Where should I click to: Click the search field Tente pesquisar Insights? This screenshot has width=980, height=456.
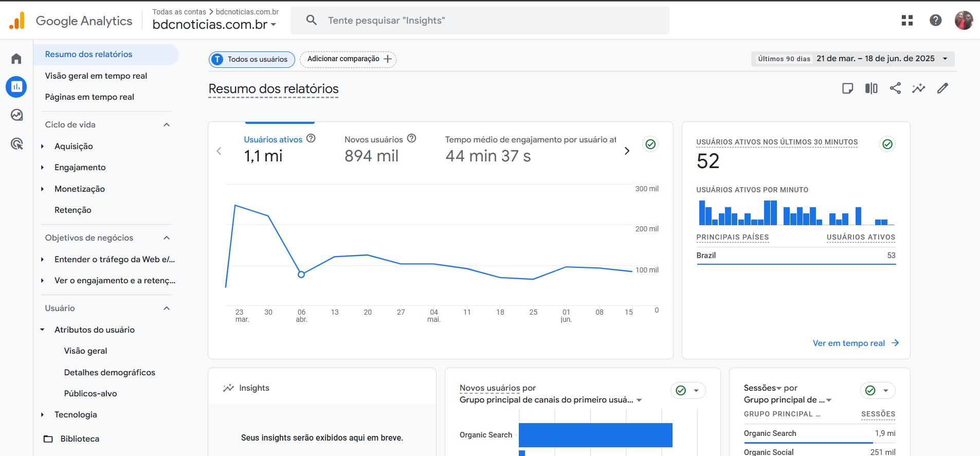click(x=479, y=21)
